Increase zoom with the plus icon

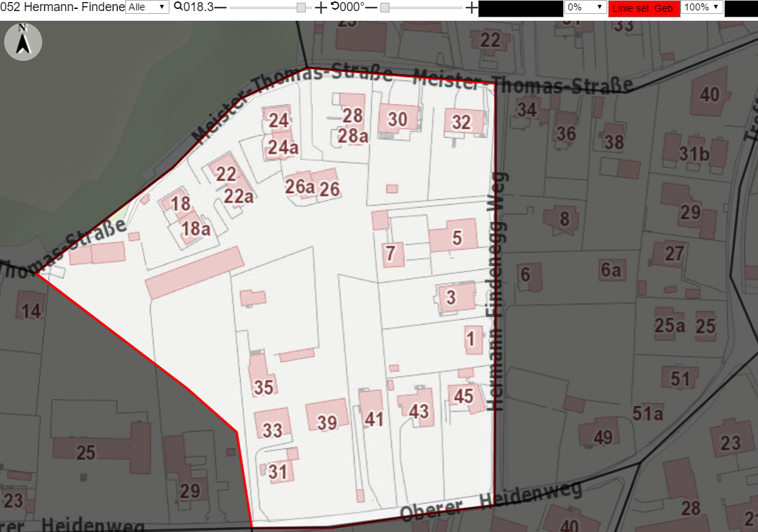point(320,7)
